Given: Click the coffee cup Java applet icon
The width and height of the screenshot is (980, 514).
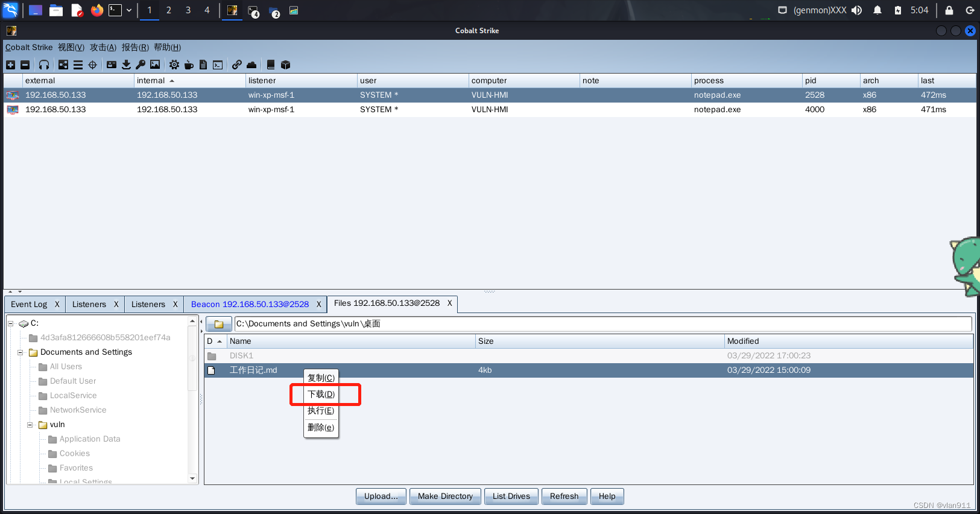Looking at the screenshot, I should [x=189, y=65].
